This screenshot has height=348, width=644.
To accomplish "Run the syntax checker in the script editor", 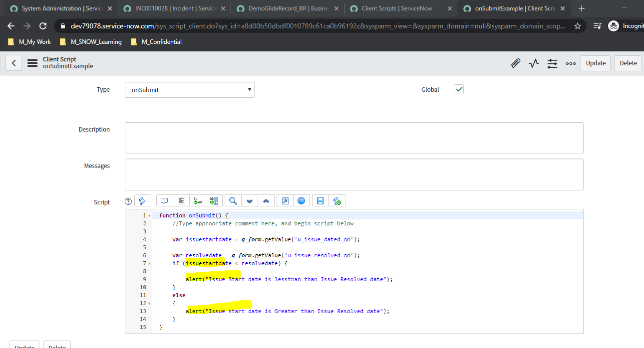I will point(337,200).
